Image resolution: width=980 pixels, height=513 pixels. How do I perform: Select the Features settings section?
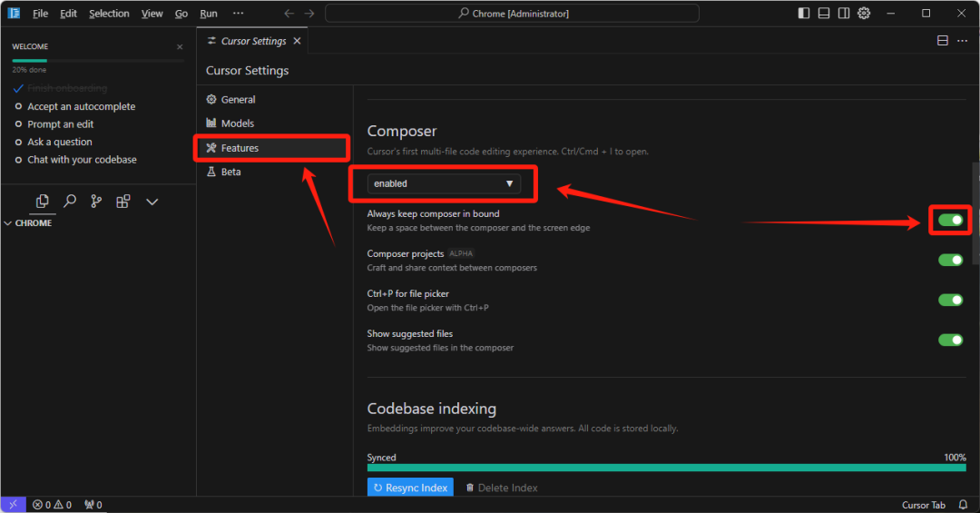(x=271, y=148)
